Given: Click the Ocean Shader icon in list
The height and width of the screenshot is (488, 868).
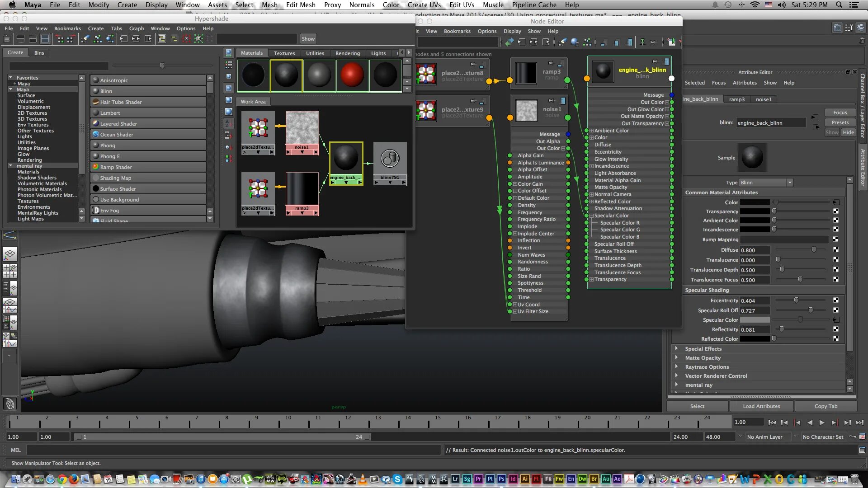Looking at the screenshot, I should [x=96, y=134].
